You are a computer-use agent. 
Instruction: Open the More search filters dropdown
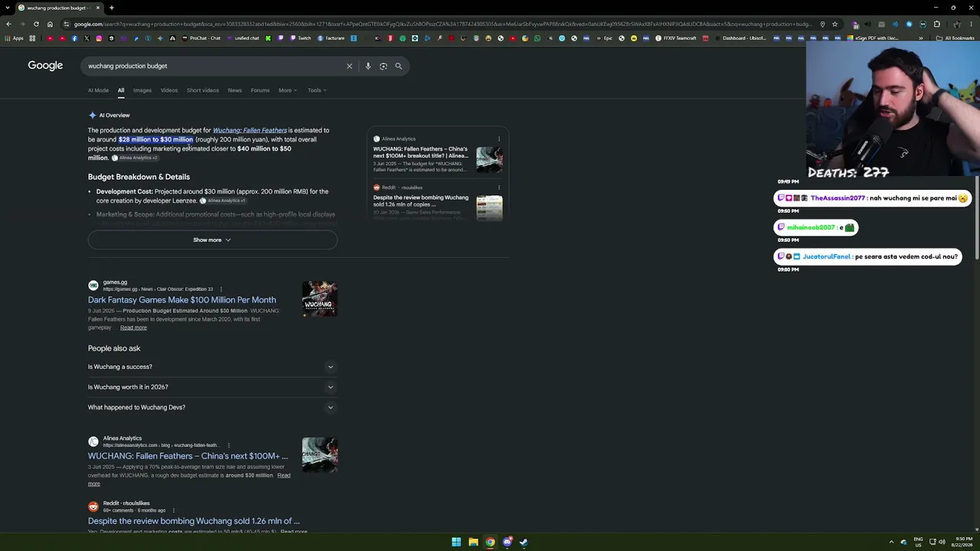287,90
